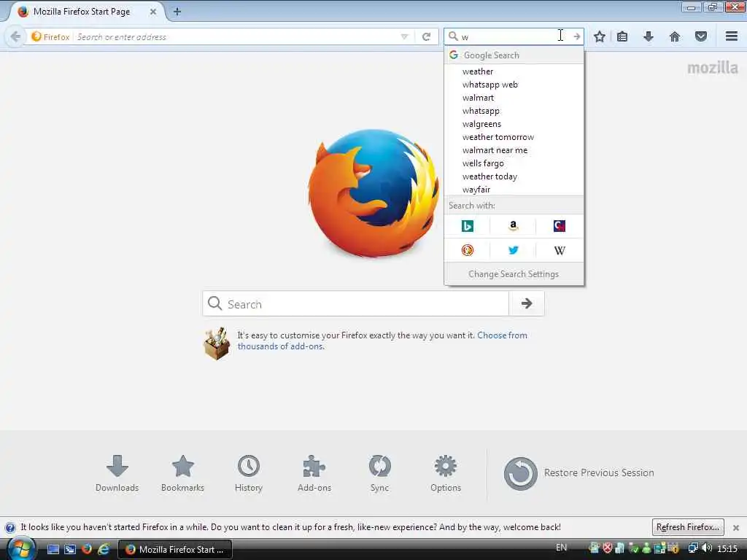Open Bookmarks from the start page
747x560 pixels.
182,473
